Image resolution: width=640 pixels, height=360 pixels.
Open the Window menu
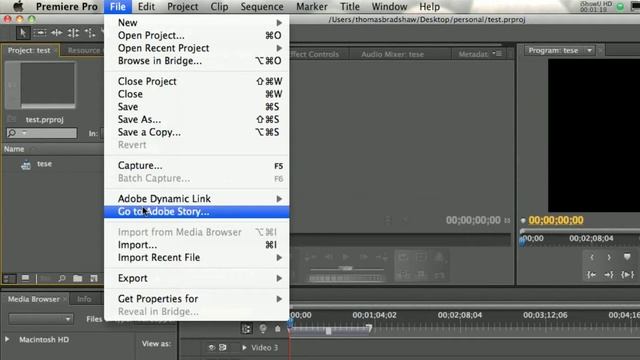coord(389,7)
